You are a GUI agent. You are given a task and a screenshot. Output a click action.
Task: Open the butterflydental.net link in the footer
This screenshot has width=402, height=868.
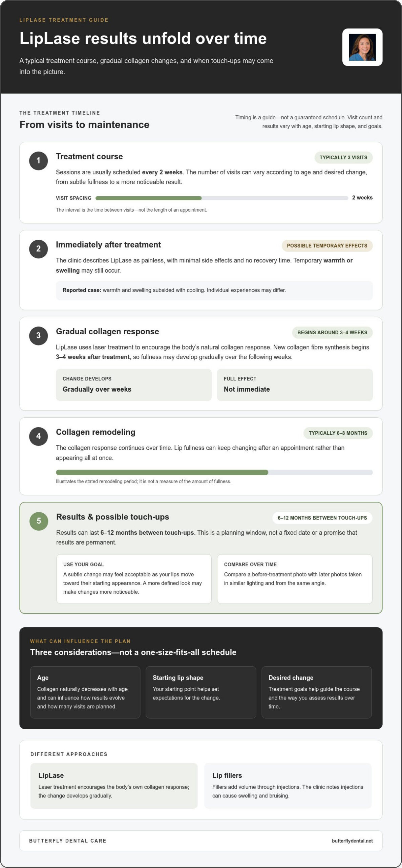(x=352, y=841)
